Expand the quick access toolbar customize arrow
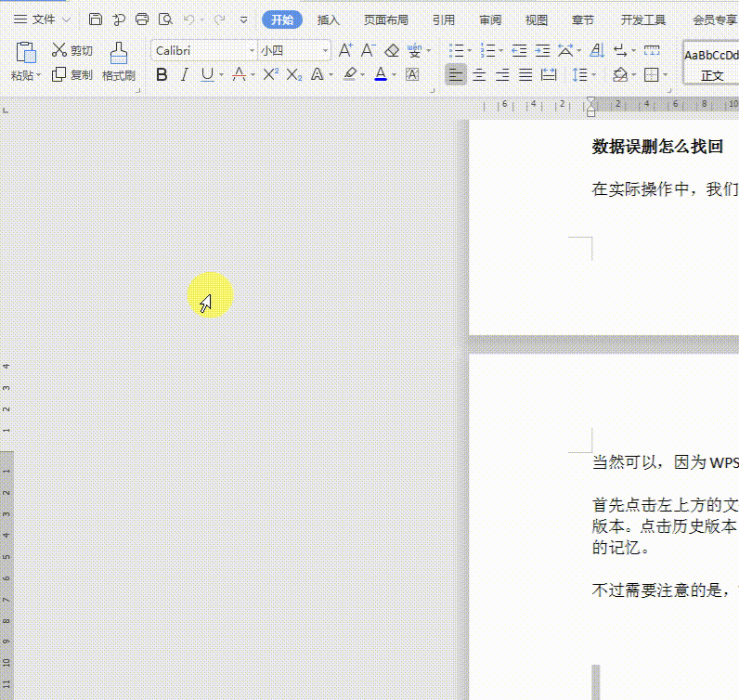Screen dimensions: 739x700 (x=243, y=19)
